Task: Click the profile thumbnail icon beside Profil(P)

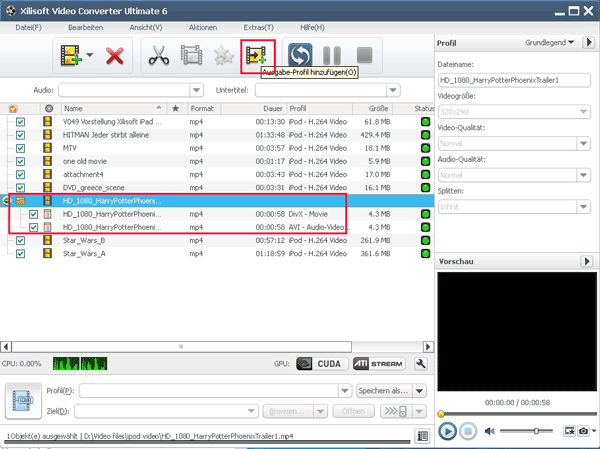Action: point(23,400)
